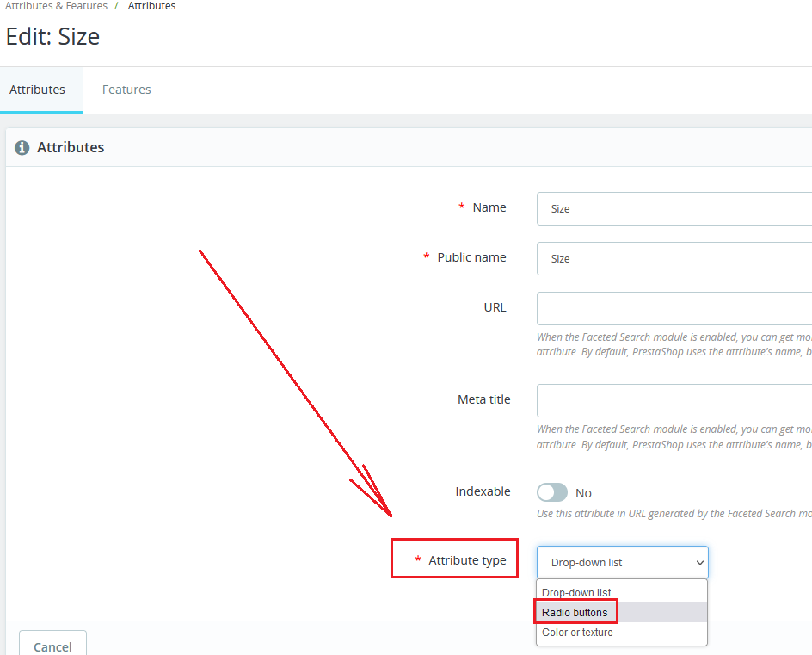Viewport: 812px width, 655px height.
Task: Switch to the Features tab
Action: pyautogui.click(x=126, y=90)
